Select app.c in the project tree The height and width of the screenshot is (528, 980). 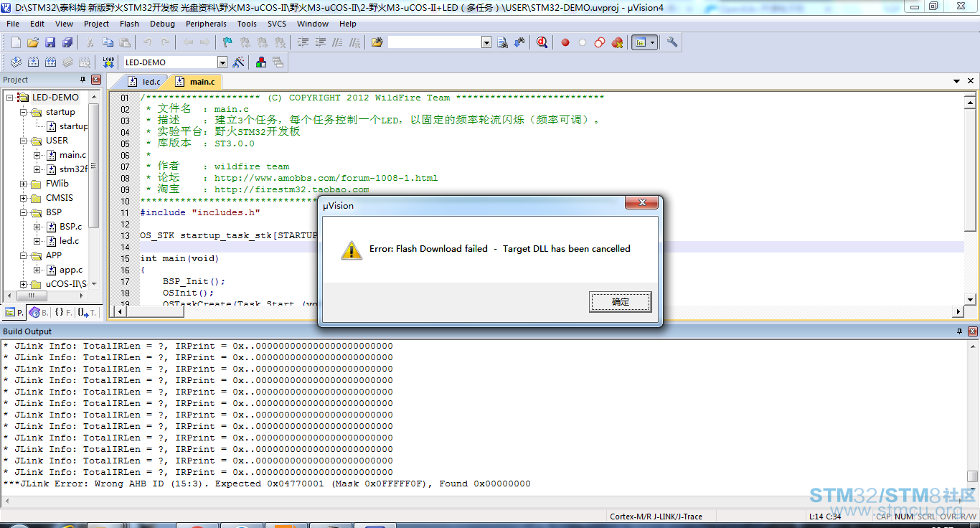(x=71, y=270)
